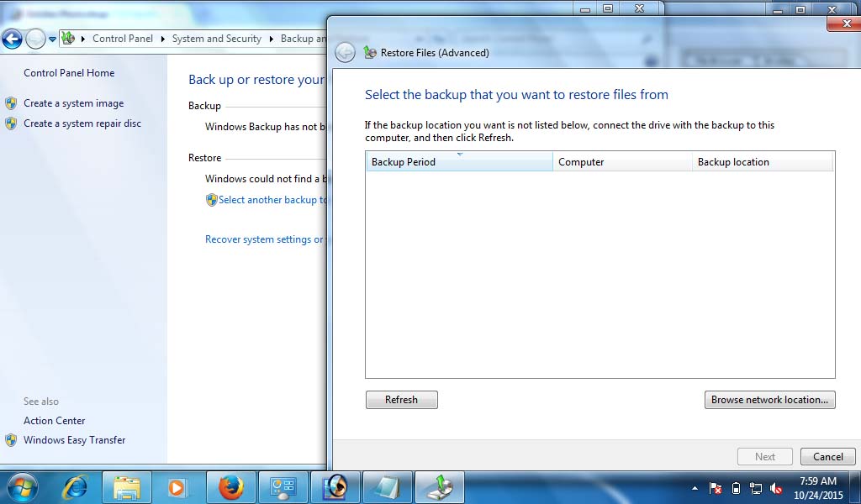Click the disabled Next button
The width and height of the screenshot is (861, 504).
pyautogui.click(x=765, y=457)
